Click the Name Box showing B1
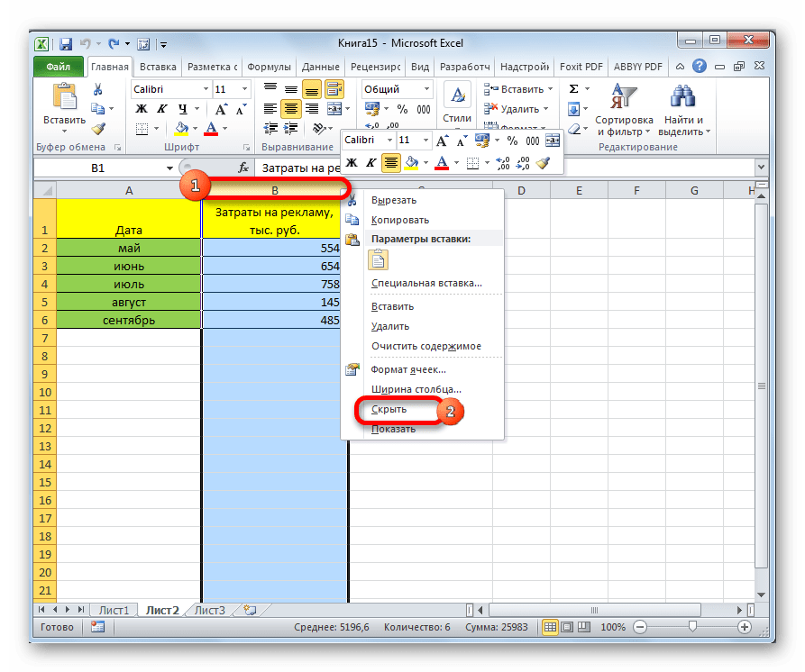The height and width of the screenshot is (672, 805). point(97,168)
